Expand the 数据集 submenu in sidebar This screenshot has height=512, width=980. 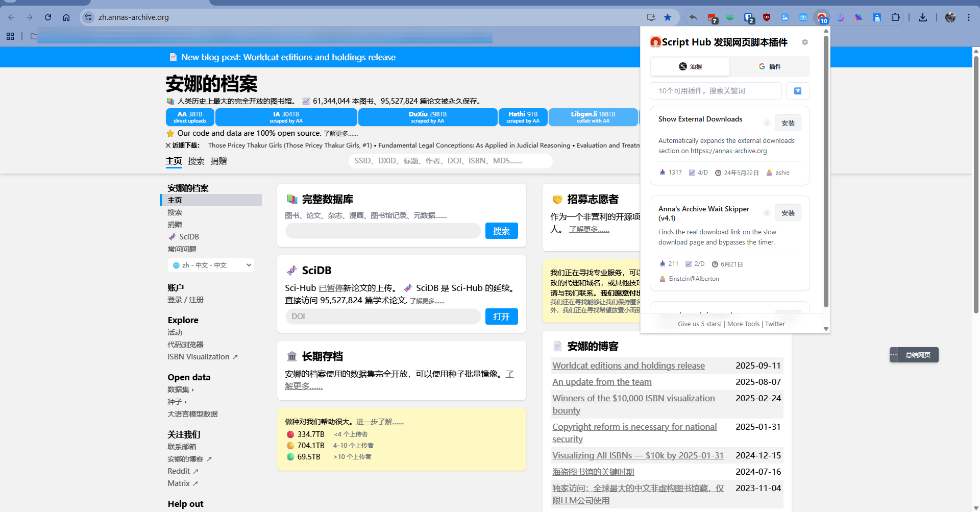point(181,389)
